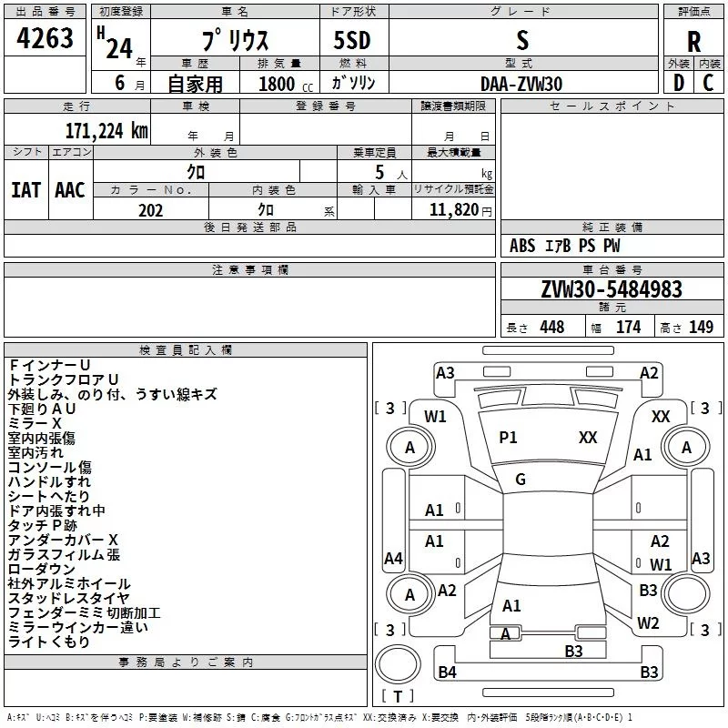Select the note ガラスフィルム張
The width and height of the screenshot is (728, 728).
64,555
